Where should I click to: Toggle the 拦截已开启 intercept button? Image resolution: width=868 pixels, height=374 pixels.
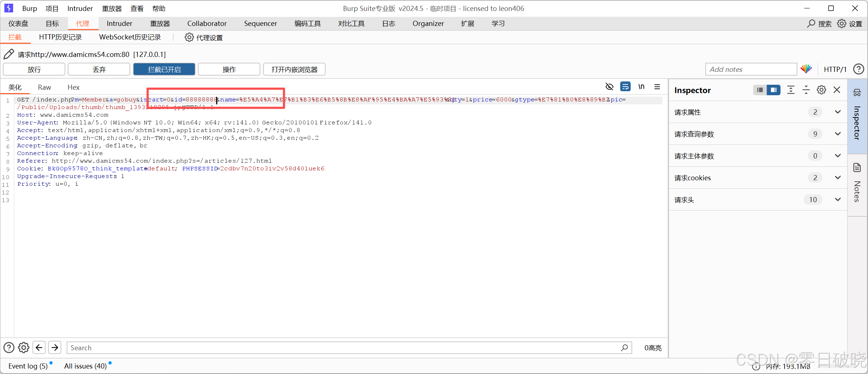coord(164,69)
